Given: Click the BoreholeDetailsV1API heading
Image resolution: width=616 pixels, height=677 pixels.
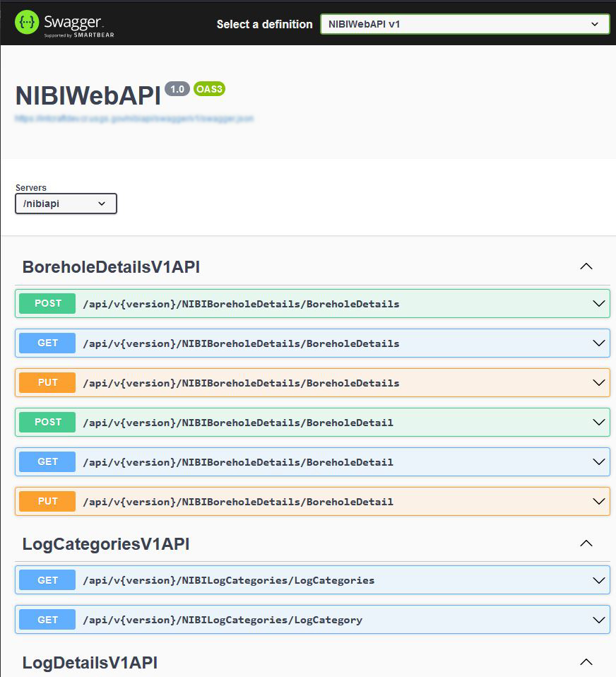Looking at the screenshot, I should click(x=111, y=267).
